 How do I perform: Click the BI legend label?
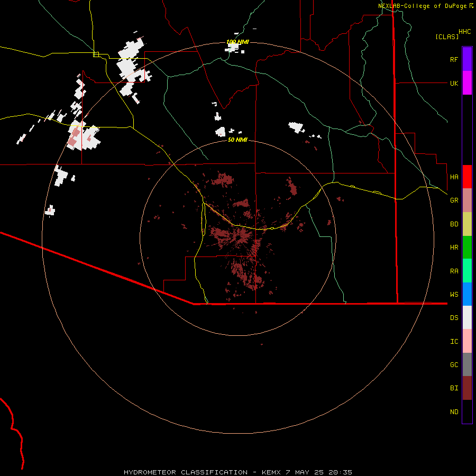point(454,388)
